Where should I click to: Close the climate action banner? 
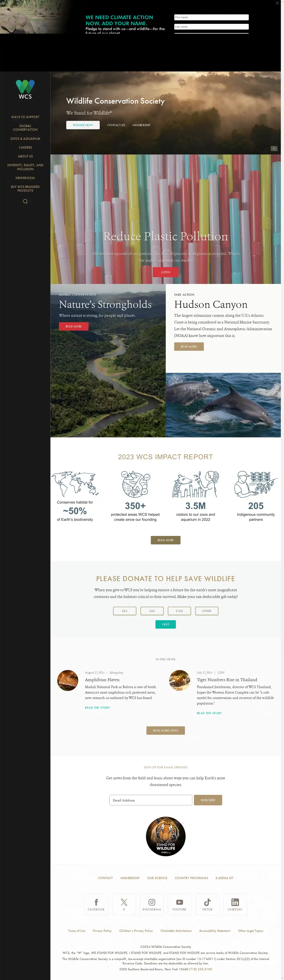tap(277, 3)
